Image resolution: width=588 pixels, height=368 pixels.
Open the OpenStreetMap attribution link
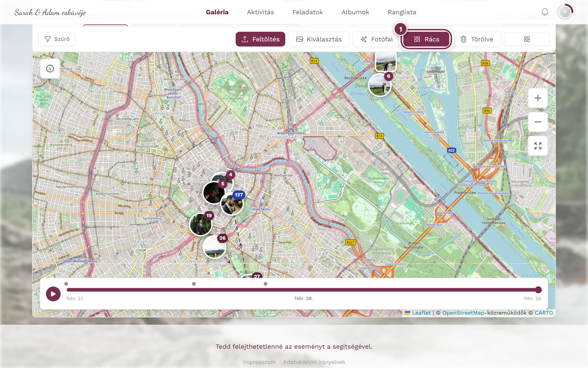[x=463, y=313]
